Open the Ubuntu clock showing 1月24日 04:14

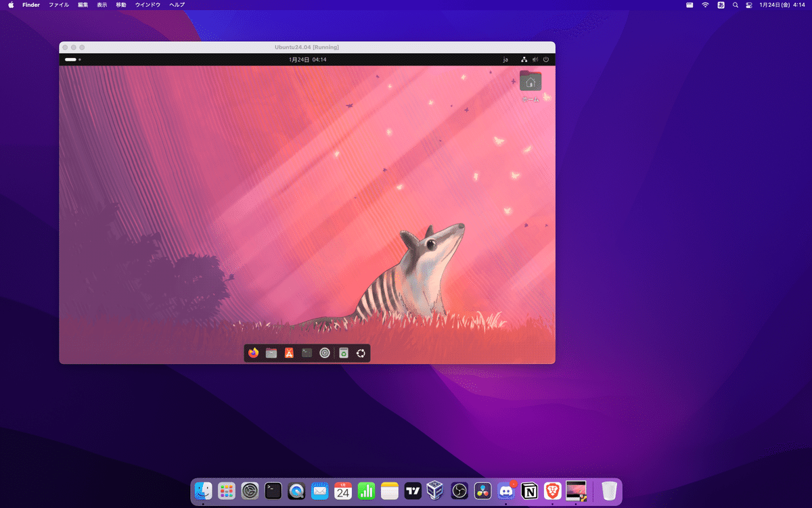coord(307,60)
